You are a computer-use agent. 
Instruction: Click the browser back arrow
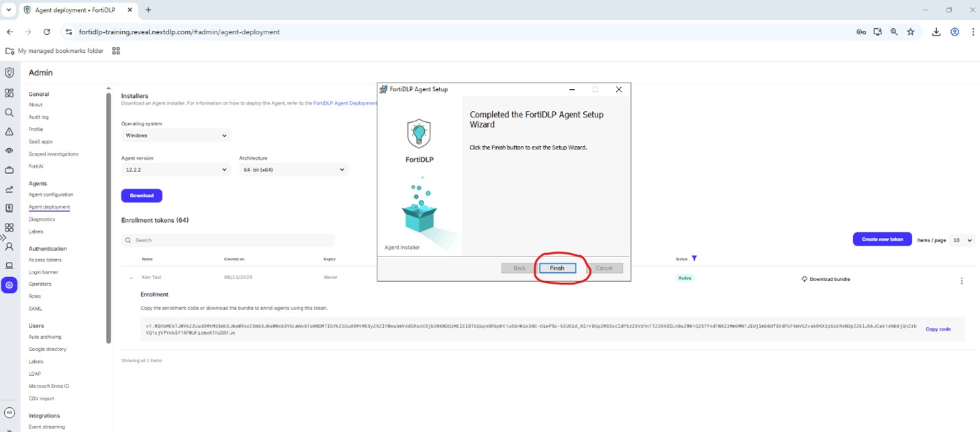click(x=10, y=32)
